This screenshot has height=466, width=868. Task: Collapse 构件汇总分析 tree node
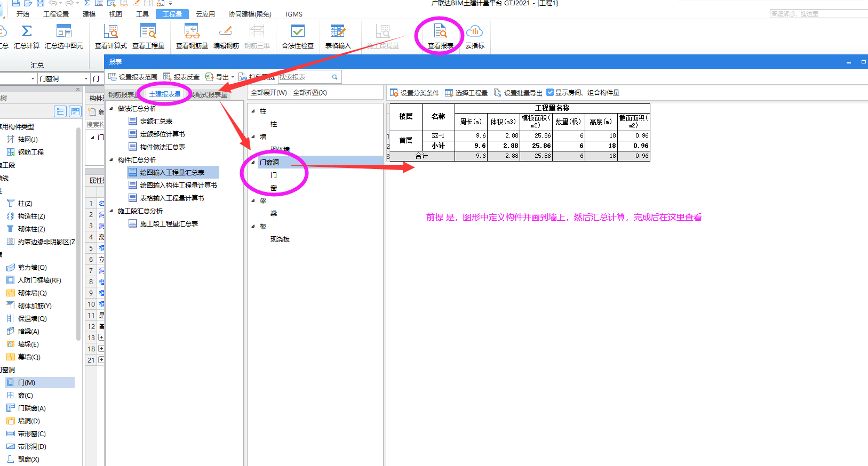[x=112, y=159]
